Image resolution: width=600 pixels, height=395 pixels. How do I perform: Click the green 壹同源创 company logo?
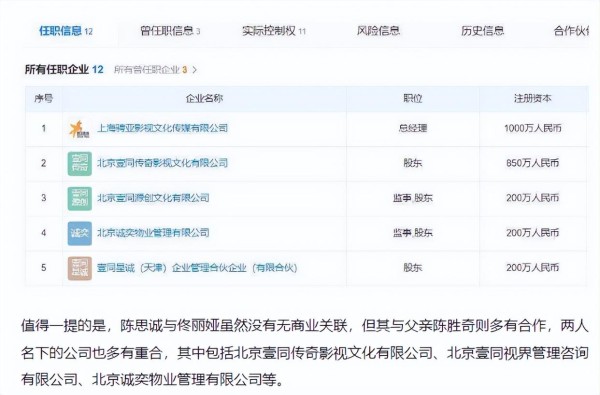pos(80,199)
